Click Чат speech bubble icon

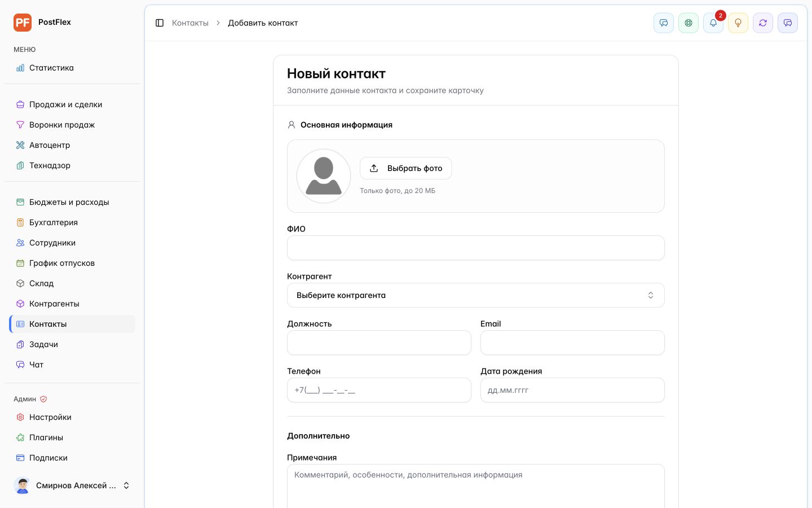[20, 365]
